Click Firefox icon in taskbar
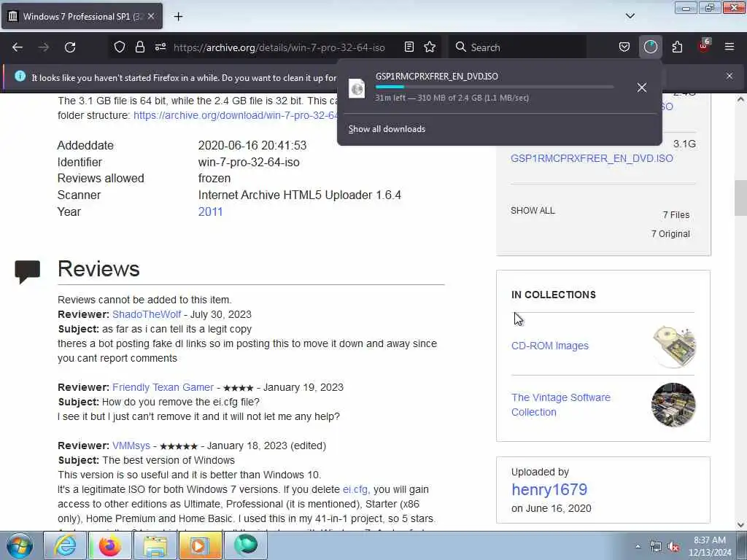This screenshot has width=747, height=560. (x=109, y=545)
